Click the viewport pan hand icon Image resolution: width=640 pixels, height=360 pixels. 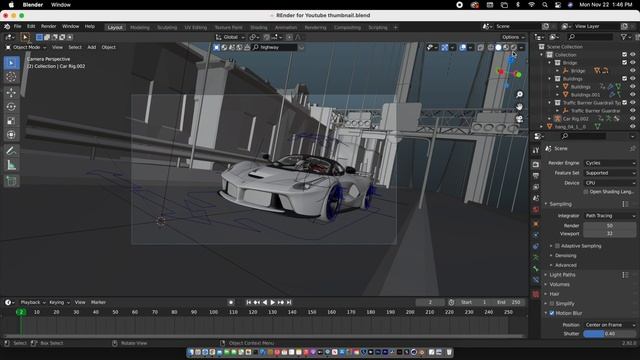pos(519,107)
